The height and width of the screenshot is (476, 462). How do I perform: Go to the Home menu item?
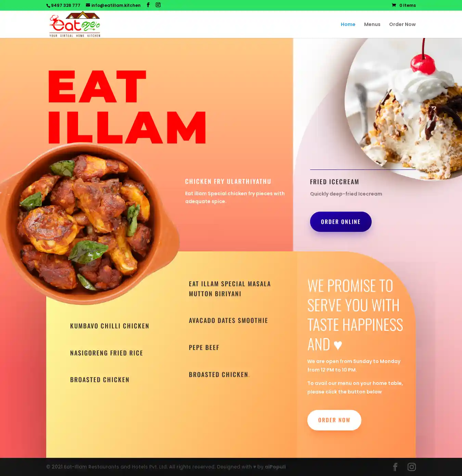[x=348, y=24]
